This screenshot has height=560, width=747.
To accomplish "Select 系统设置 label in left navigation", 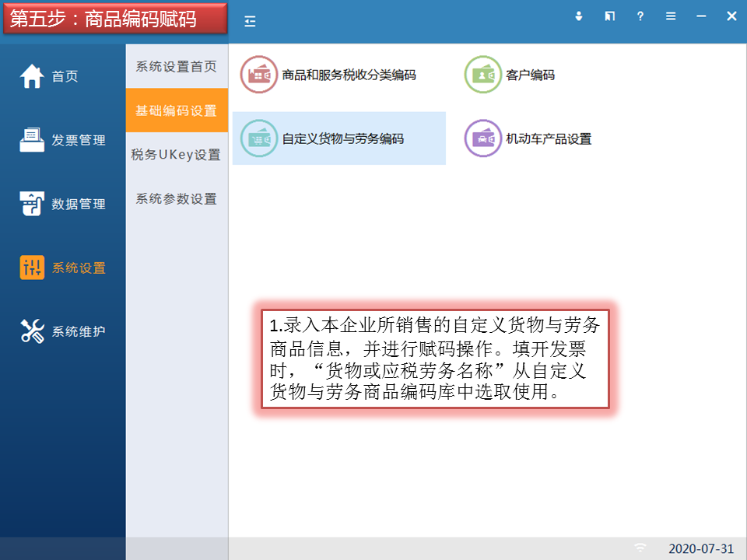I will pos(79,268).
